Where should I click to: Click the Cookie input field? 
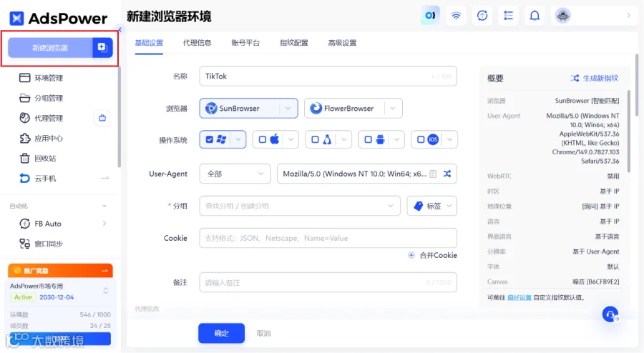pos(328,238)
